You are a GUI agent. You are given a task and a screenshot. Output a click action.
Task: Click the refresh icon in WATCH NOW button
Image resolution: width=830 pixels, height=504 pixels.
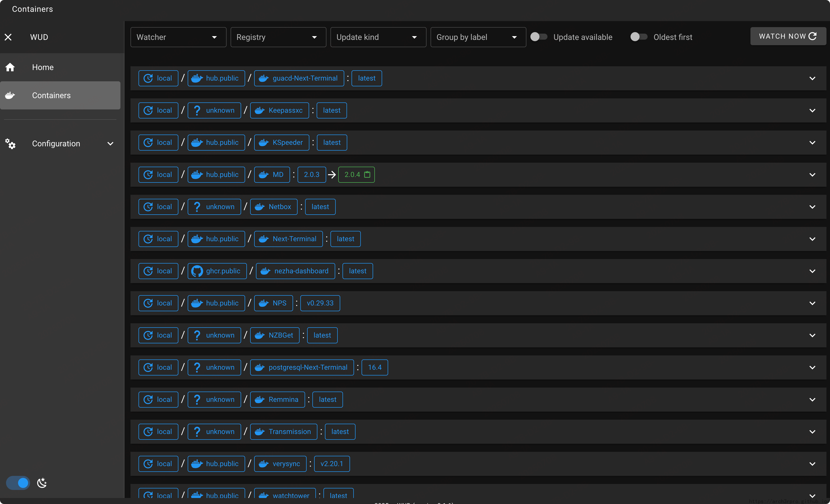pyautogui.click(x=812, y=36)
